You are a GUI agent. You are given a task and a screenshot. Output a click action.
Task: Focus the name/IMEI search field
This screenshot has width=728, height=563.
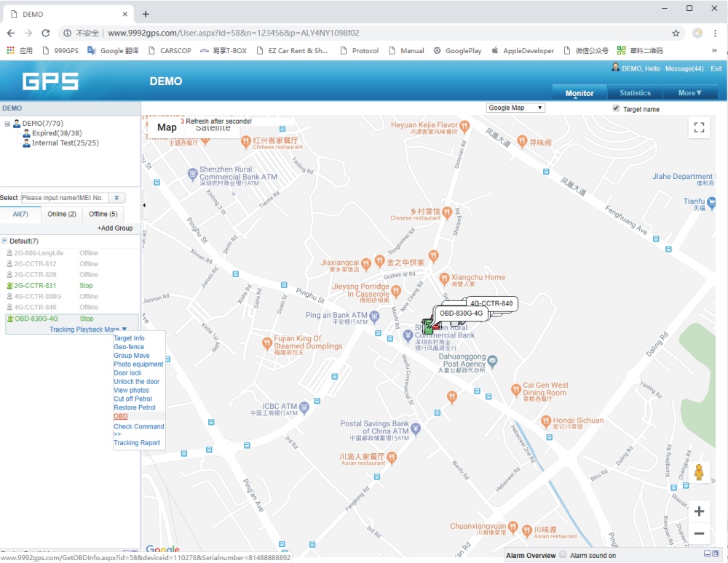65,198
